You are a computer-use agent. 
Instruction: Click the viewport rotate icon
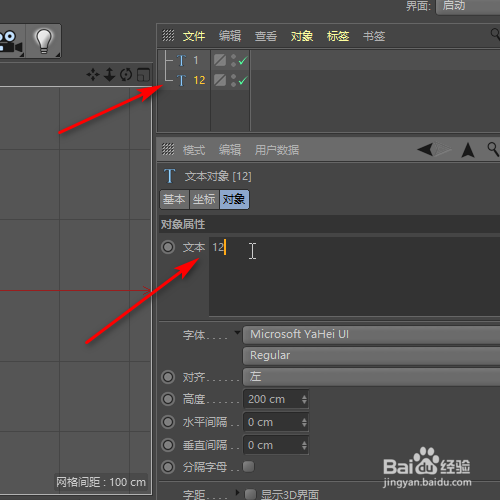[126, 75]
